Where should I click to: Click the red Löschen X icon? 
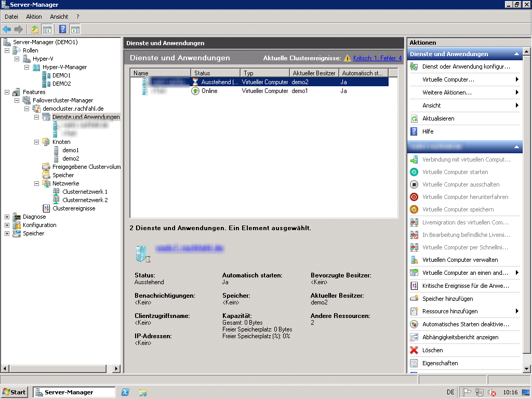coord(414,350)
